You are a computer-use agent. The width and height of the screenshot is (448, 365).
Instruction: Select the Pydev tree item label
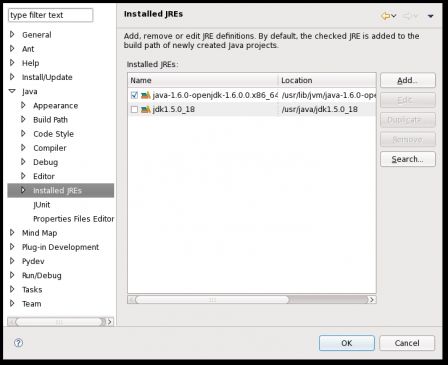pos(33,261)
